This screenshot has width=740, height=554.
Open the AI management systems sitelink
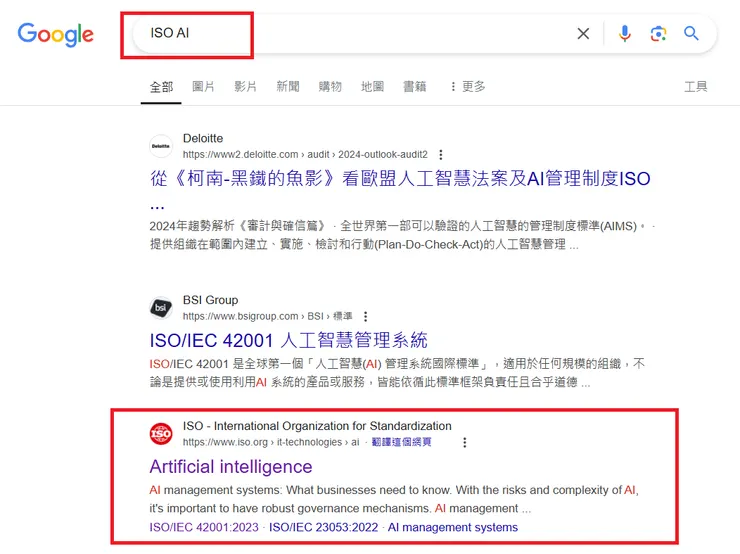click(x=453, y=527)
